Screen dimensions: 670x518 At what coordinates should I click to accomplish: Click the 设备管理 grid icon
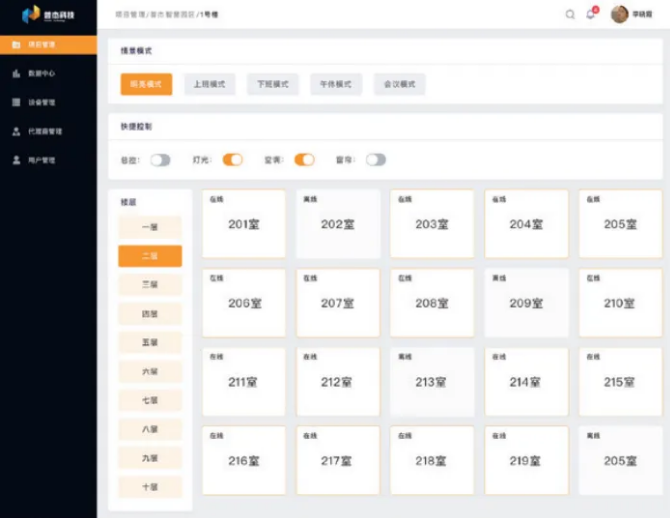pos(16,102)
